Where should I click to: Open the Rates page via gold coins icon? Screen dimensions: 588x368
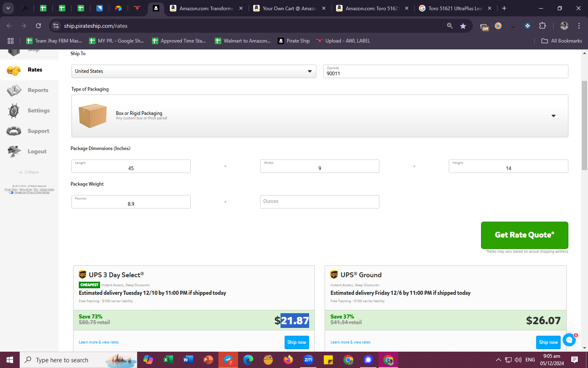[x=14, y=70]
